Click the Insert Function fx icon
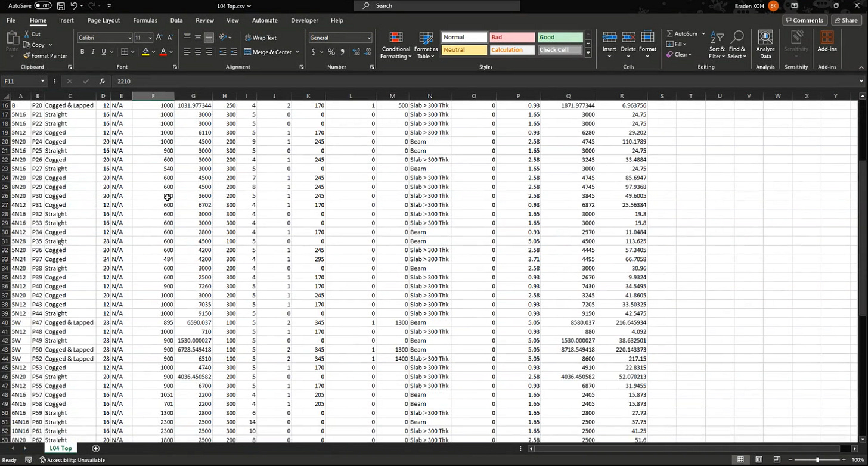This screenshot has height=466, width=868. (102, 81)
